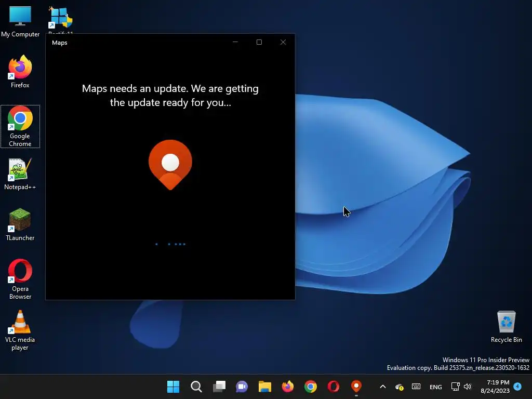Open the Windows Start menu
Screen dimensions: 532x399
pyautogui.click(x=173, y=387)
